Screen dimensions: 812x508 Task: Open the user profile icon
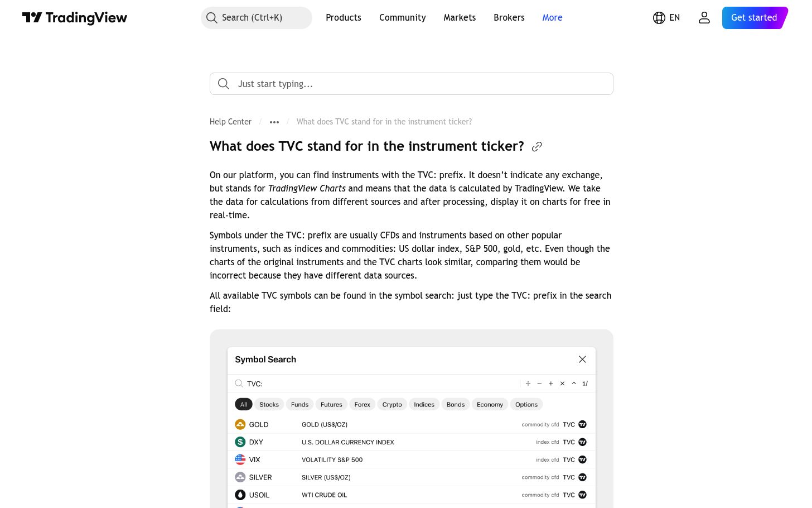tap(704, 18)
